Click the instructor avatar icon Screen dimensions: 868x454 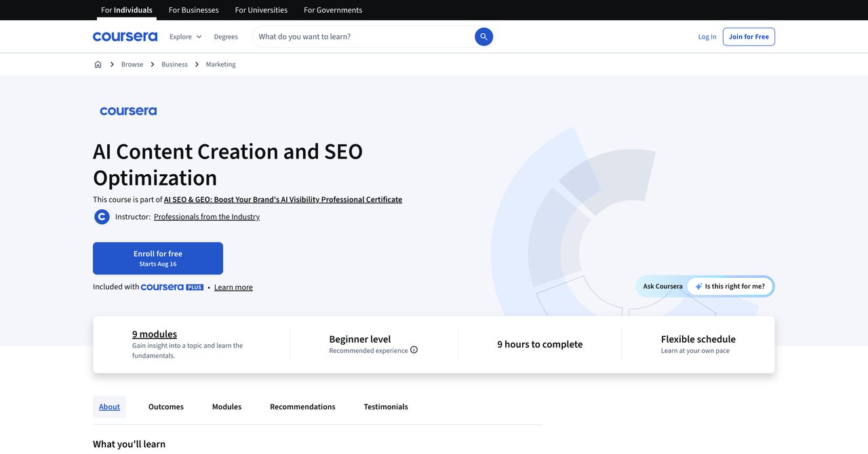click(102, 217)
